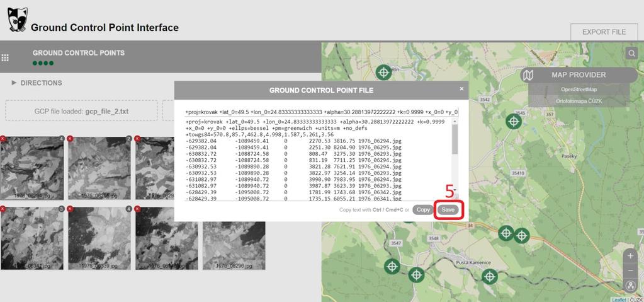Viewport: 644px width, 302px height.
Task: Click the row ending 3990.90 7983.95 1976_06294.jpg
Action: click(293, 180)
